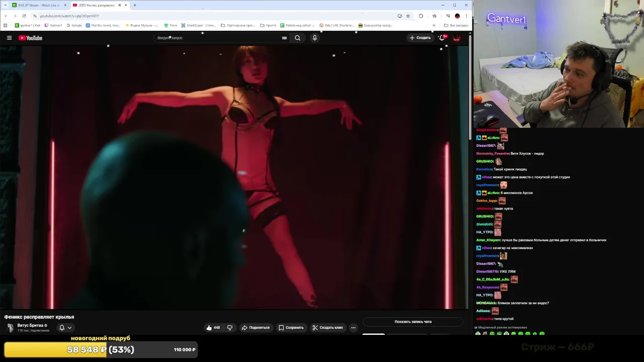Click Создать клип button
The image size is (644, 362).
pos(328,327)
